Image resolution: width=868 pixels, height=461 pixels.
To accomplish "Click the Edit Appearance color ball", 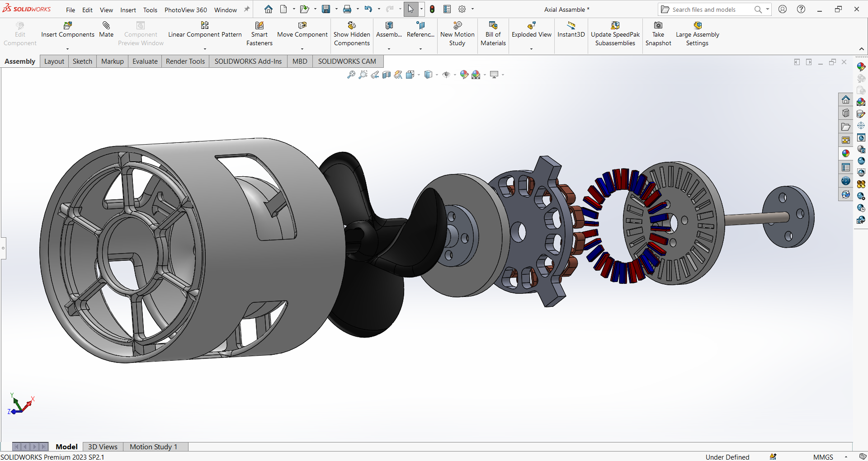I will (x=464, y=75).
